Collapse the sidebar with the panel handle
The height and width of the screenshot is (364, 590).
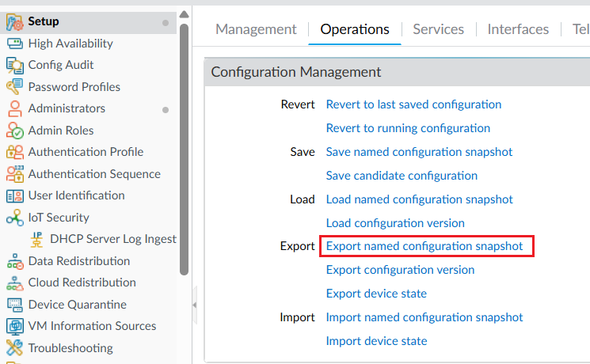[195, 305]
